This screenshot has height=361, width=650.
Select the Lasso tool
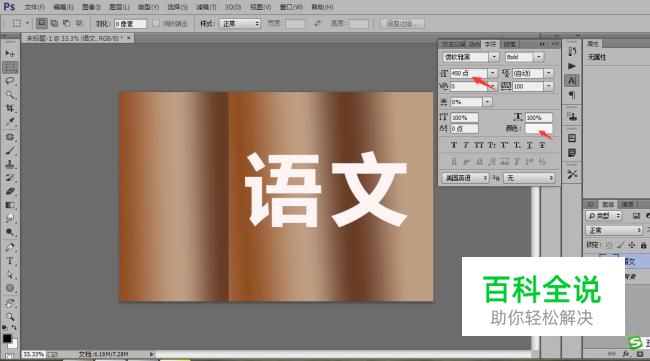tap(10, 81)
